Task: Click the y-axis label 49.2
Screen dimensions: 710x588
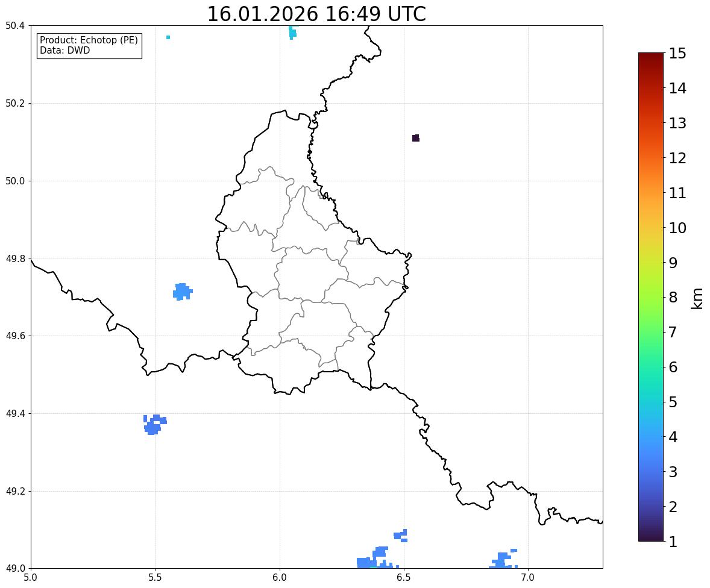Action: pyautogui.click(x=15, y=491)
